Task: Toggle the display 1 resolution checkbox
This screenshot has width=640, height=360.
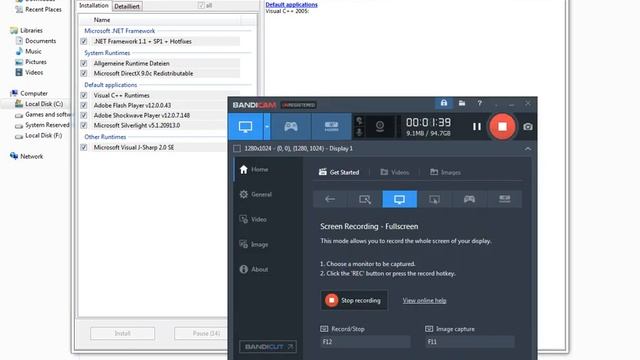Action: (237, 149)
